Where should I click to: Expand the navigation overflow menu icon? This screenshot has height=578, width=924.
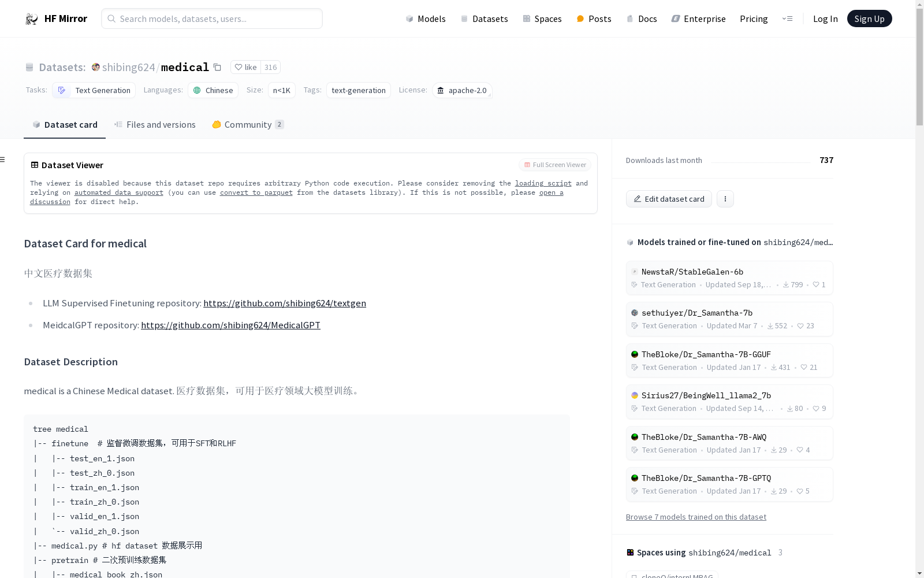pyautogui.click(x=787, y=18)
